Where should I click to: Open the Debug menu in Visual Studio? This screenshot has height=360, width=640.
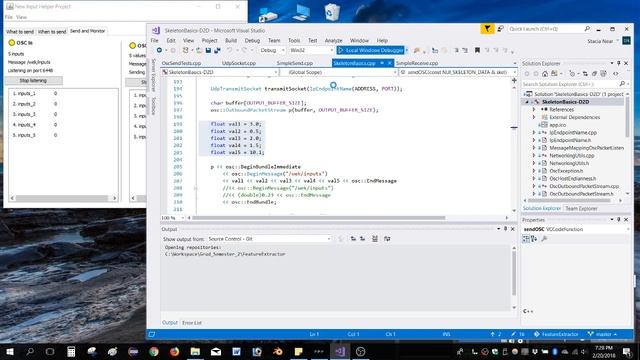click(x=252, y=40)
